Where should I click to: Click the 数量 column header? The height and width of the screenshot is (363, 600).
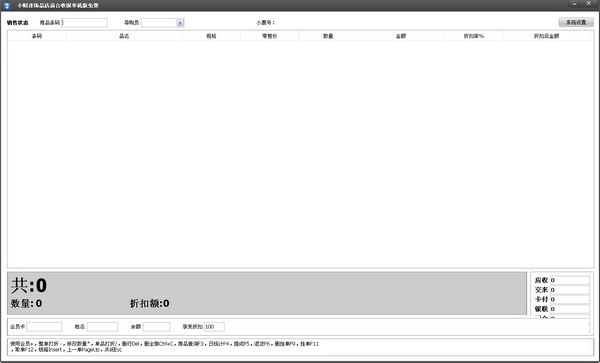[328, 36]
